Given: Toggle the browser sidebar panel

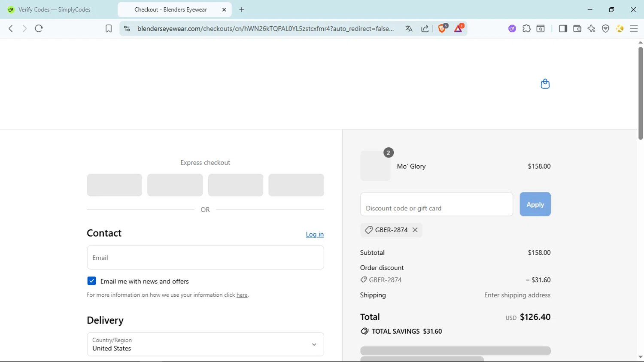Looking at the screenshot, I should [563, 28].
